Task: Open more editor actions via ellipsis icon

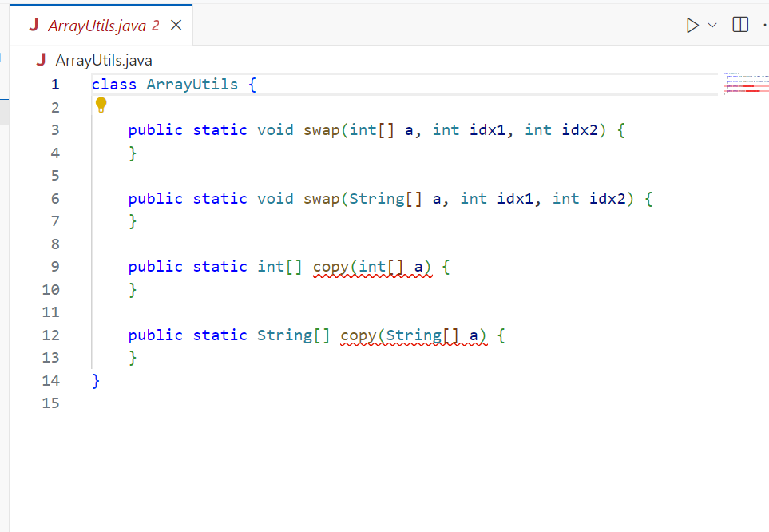Action: (765, 24)
